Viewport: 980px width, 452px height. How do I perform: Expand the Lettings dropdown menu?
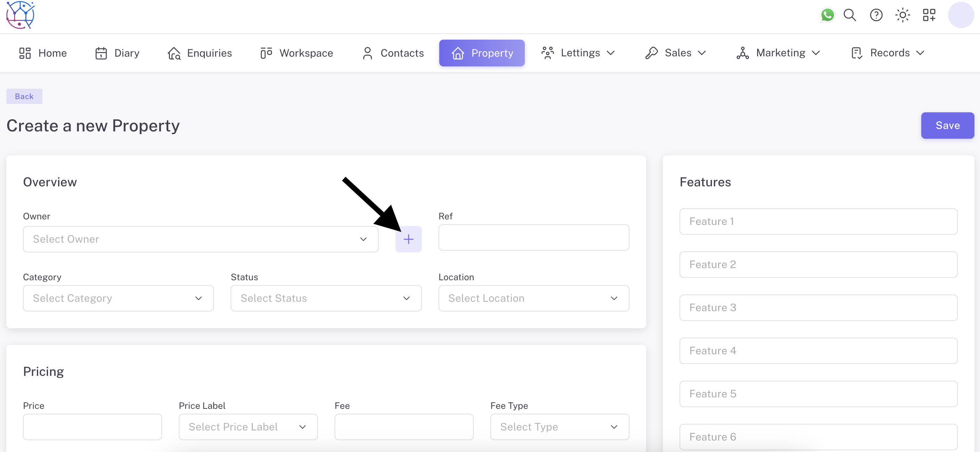click(578, 53)
